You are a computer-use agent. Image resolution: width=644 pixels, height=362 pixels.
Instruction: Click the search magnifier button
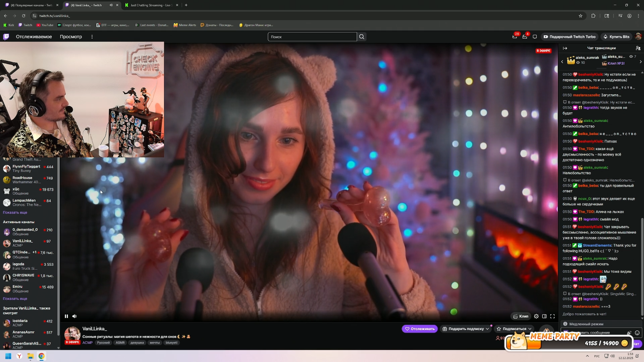(x=362, y=37)
